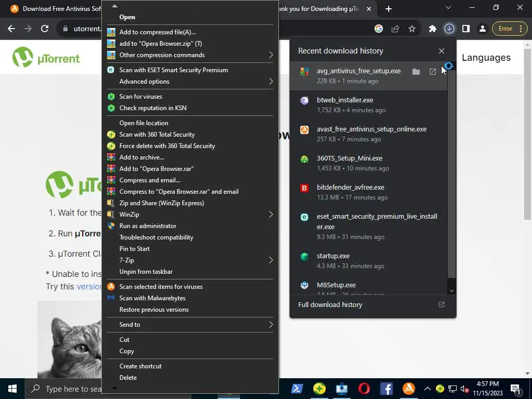
Task: Choose Scan with Malwarebytes
Action: (190, 298)
